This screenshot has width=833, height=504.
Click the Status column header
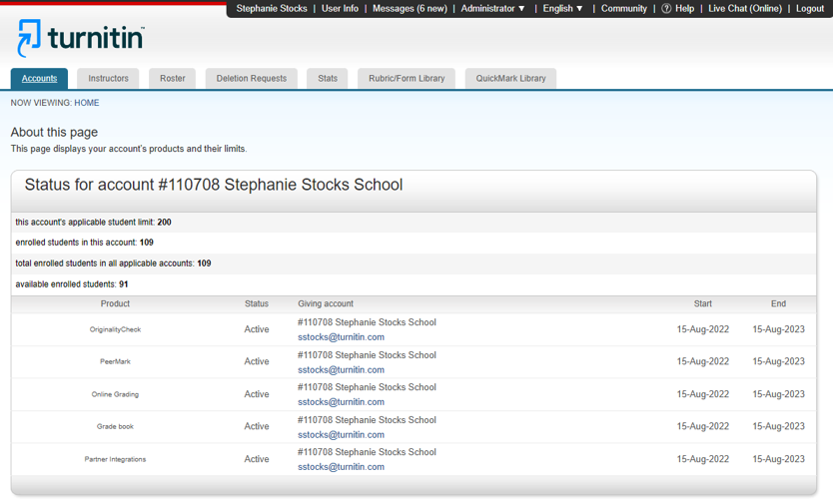click(257, 303)
